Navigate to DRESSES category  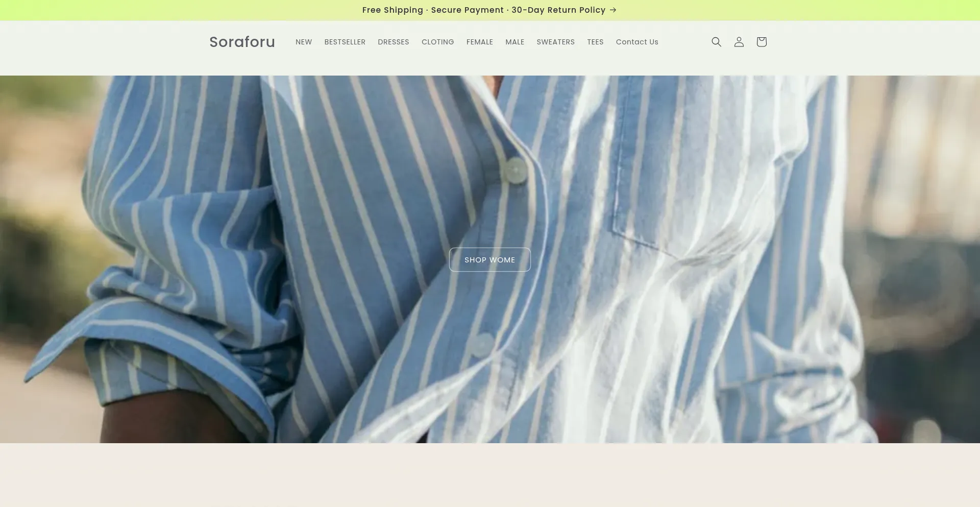(393, 42)
